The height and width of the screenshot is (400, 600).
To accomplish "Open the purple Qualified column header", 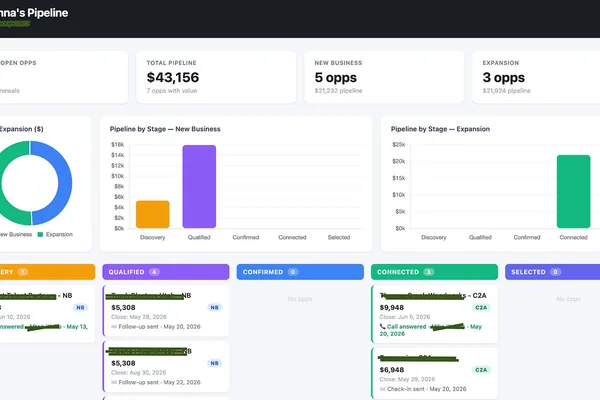I will tap(166, 272).
